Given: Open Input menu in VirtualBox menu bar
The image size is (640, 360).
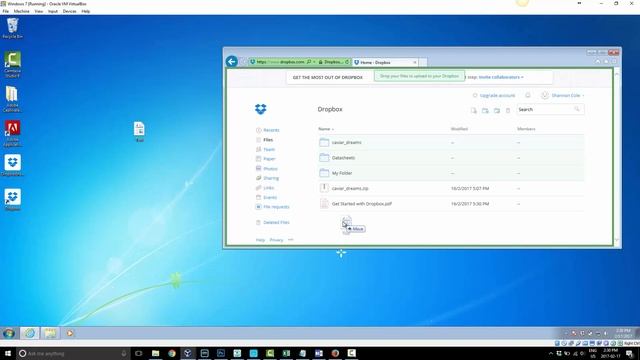Looking at the screenshot, I should 53,11.
